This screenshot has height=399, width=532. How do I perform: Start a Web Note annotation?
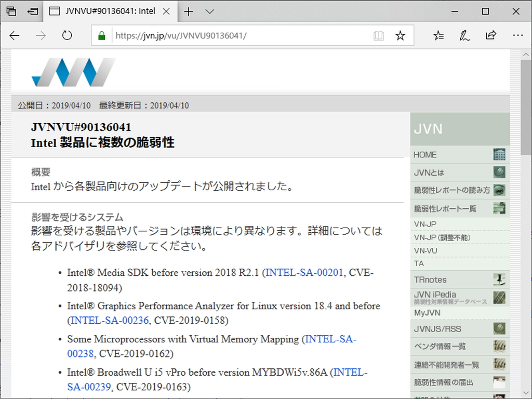click(465, 35)
